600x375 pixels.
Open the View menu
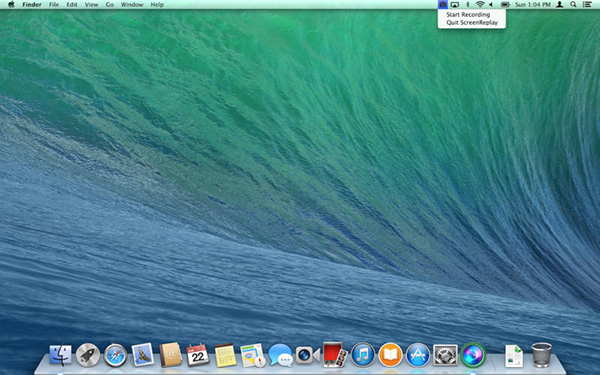pos(91,5)
